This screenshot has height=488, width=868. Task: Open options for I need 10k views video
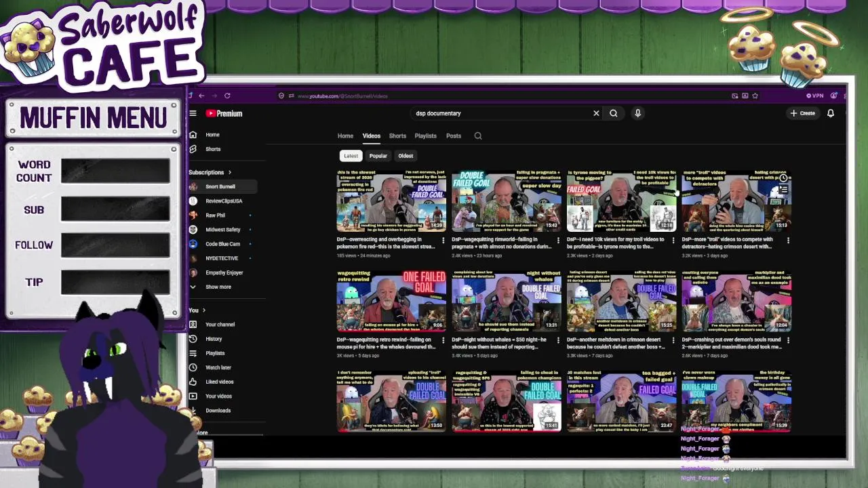[x=673, y=240]
